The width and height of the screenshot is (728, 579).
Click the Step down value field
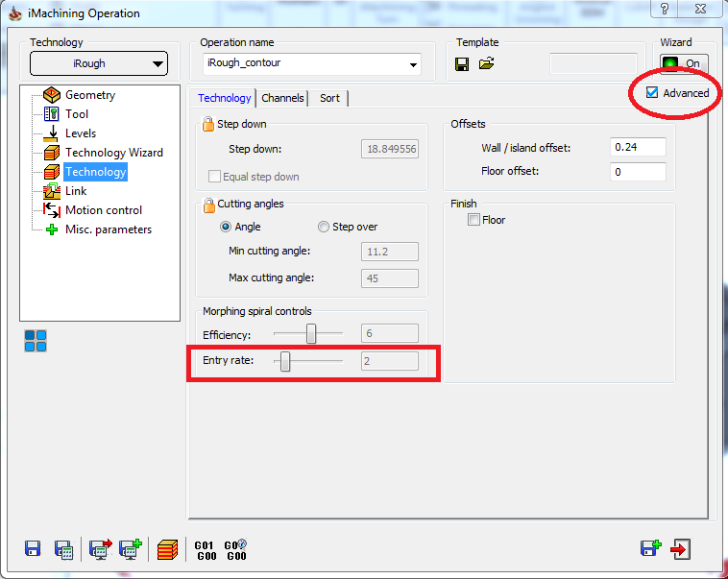pyautogui.click(x=390, y=149)
